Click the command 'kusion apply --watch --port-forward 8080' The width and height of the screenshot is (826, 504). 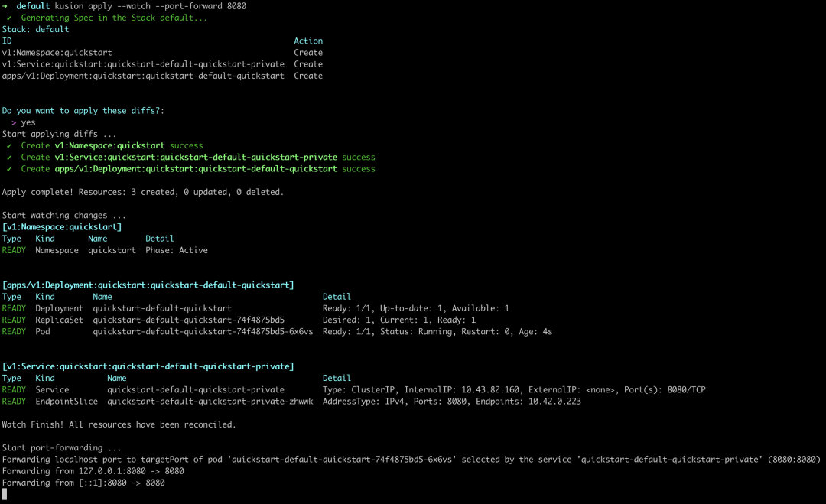tap(150, 6)
